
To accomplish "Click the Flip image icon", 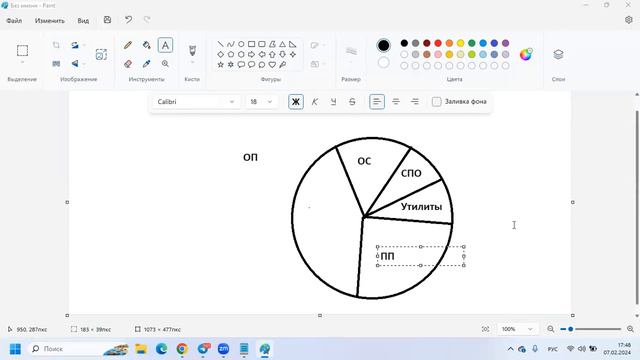I will pos(75,64).
